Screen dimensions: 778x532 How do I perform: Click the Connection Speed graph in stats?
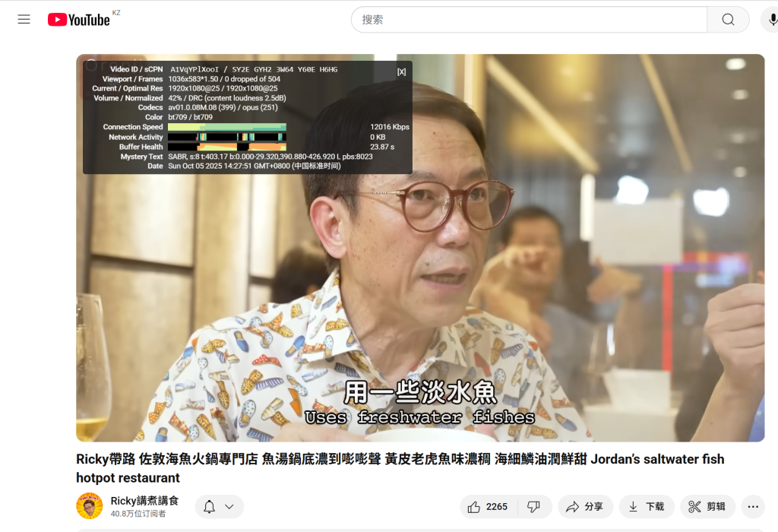(227, 127)
